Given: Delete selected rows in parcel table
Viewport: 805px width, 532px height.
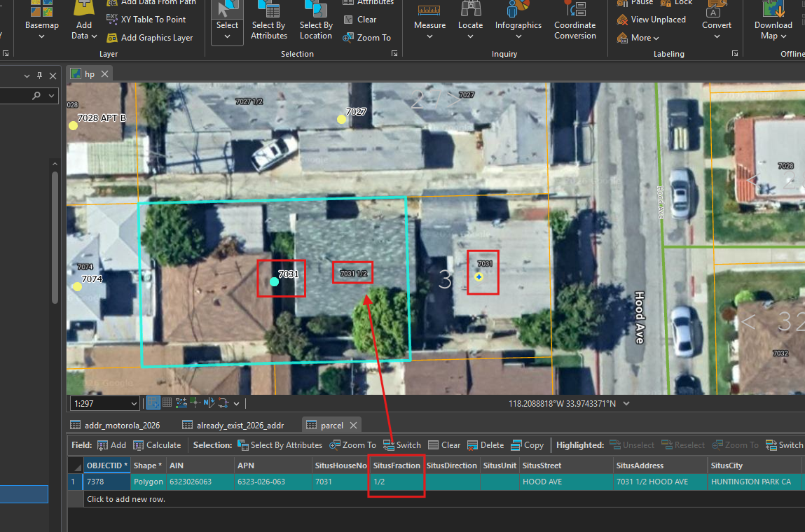Looking at the screenshot, I should (486, 445).
